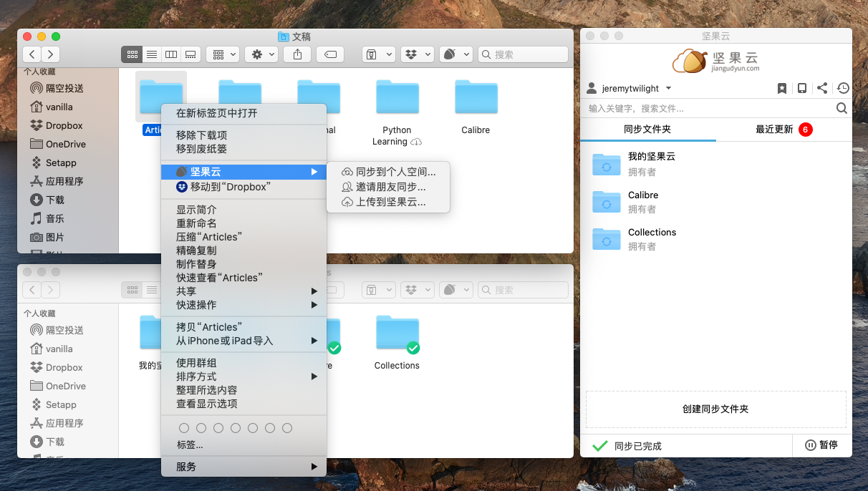Expand 从 iPhone 或 iPad 导入 submenu

coord(243,341)
